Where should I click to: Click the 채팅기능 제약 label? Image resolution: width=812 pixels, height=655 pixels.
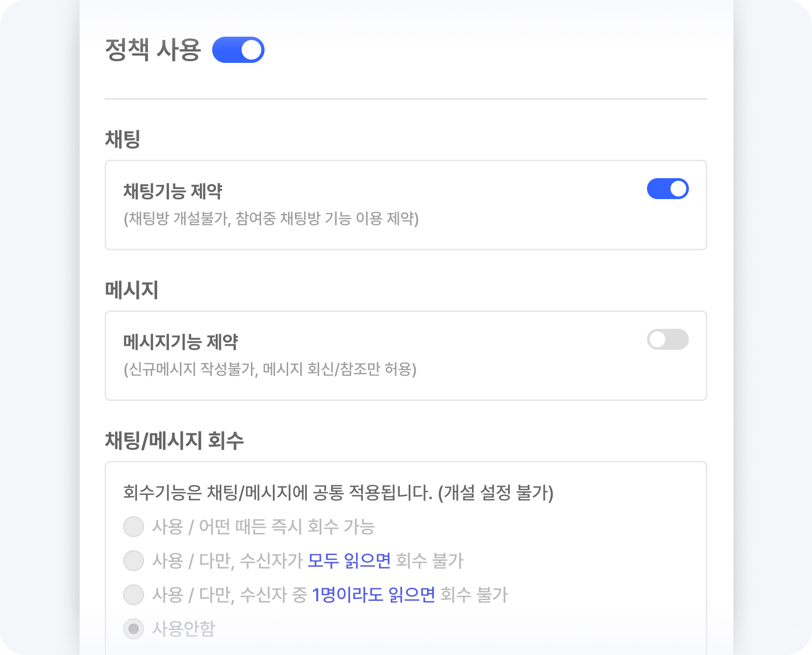(x=173, y=191)
